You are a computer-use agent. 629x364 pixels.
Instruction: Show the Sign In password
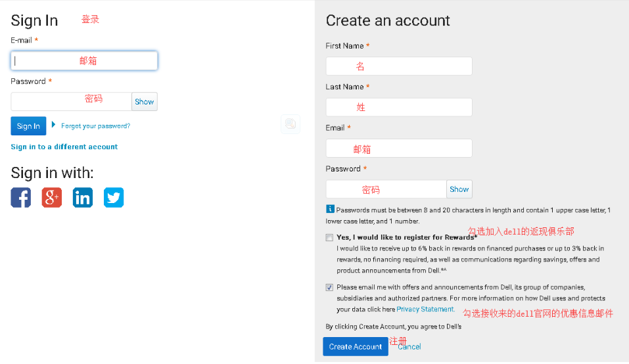(144, 101)
